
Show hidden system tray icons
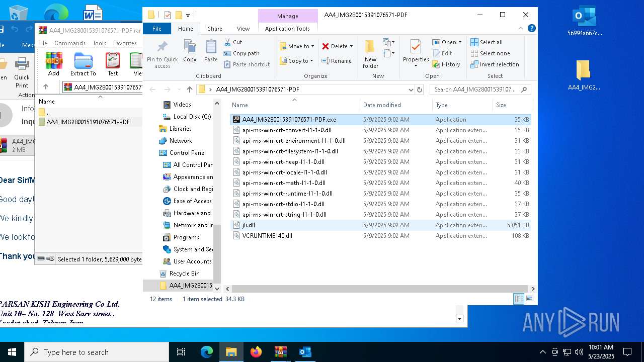(542, 352)
